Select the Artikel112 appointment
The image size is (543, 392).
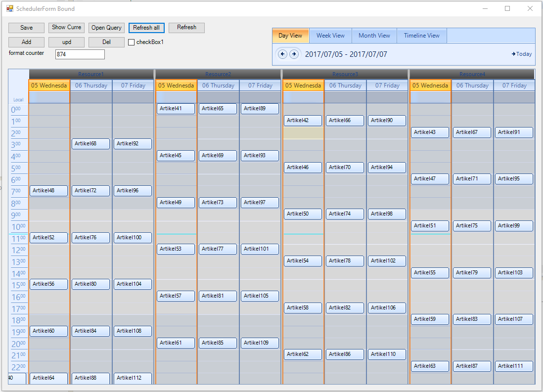click(133, 378)
